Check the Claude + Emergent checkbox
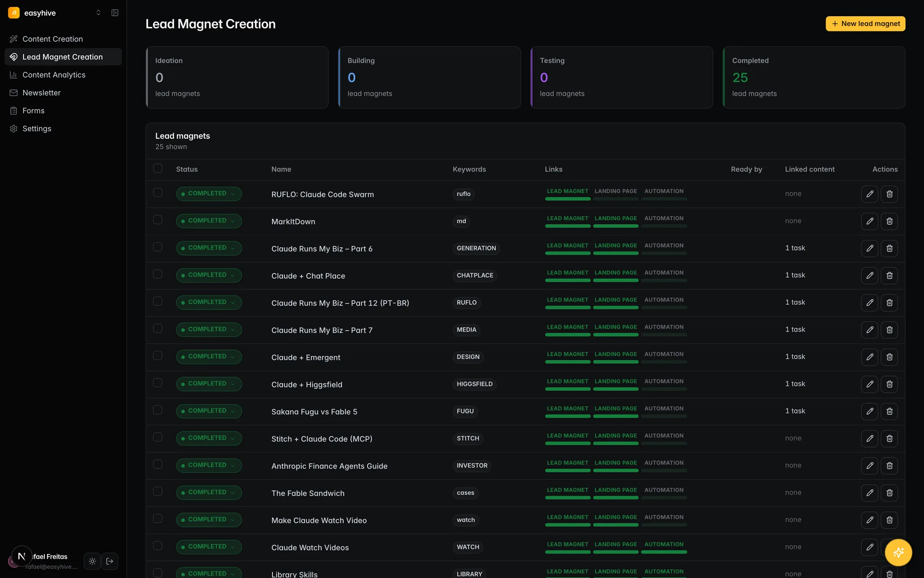This screenshot has width=924, height=578. (158, 356)
